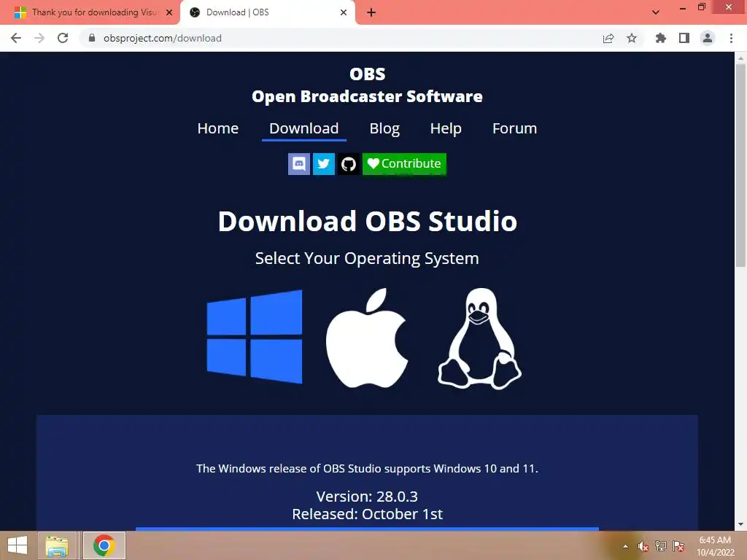Click the green Contribute button
This screenshot has width=747, height=560.
pos(404,164)
